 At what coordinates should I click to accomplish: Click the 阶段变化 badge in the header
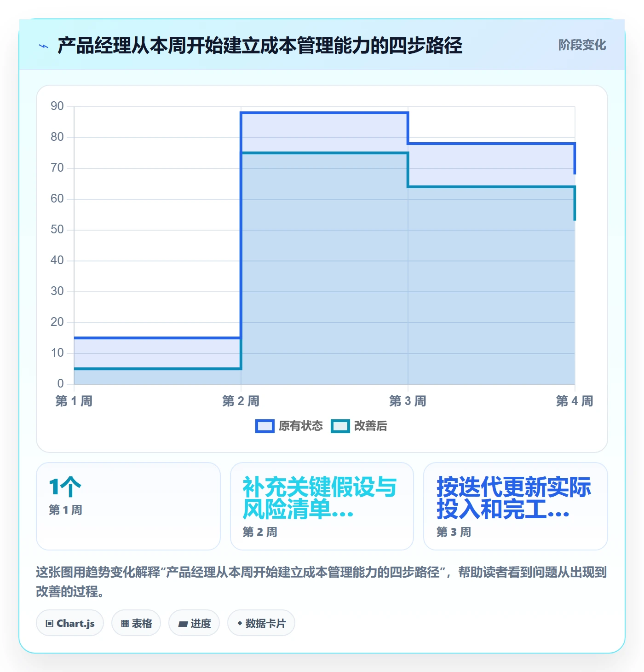582,45
